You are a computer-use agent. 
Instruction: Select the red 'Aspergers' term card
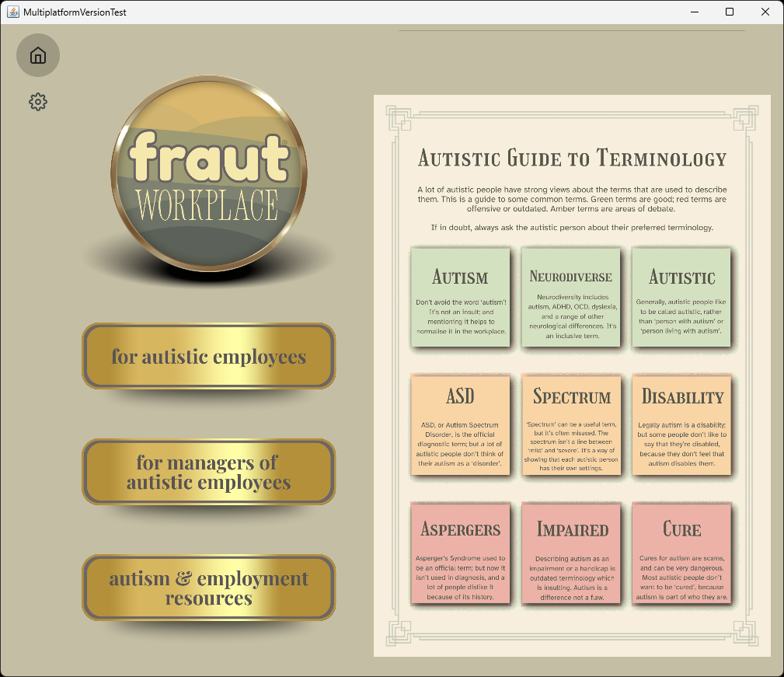point(461,554)
